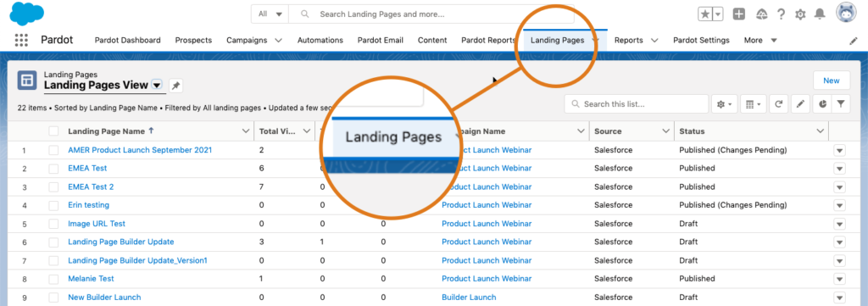Open the Global Actions plus icon
Viewport: 868px width, 306px height.
click(739, 14)
